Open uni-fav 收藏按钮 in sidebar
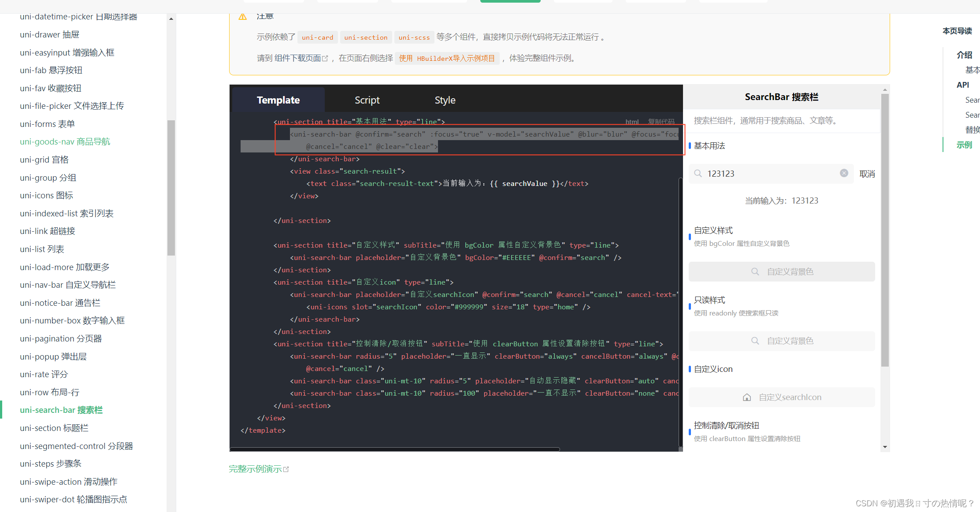The height and width of the screenshot is (512, 980). [51, 88]
